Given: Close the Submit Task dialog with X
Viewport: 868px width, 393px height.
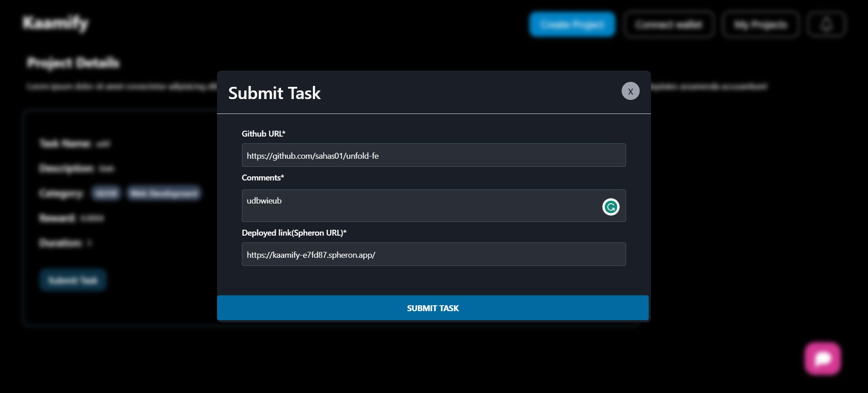Looking at the screenshot, I should tap(630, 91).
